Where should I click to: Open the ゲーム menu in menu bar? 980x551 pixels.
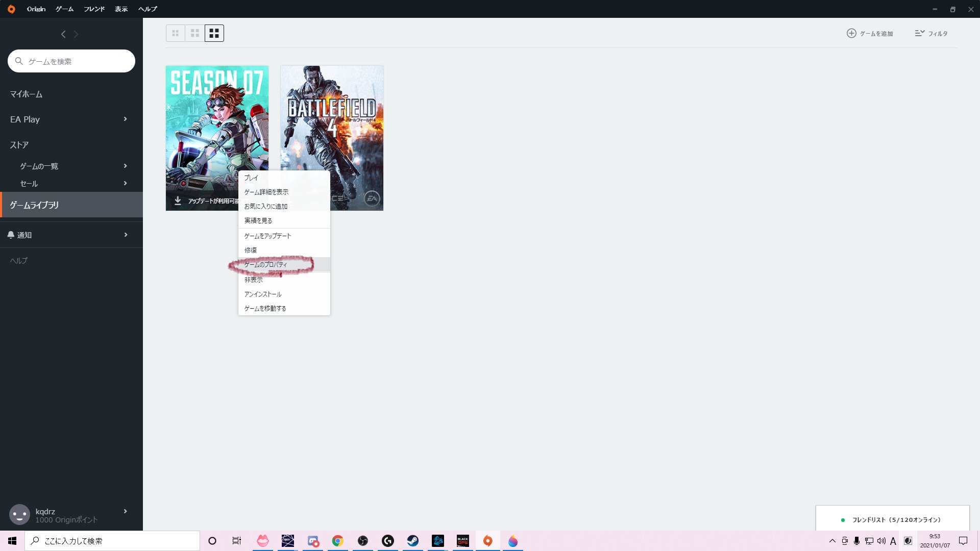point(64,9)
